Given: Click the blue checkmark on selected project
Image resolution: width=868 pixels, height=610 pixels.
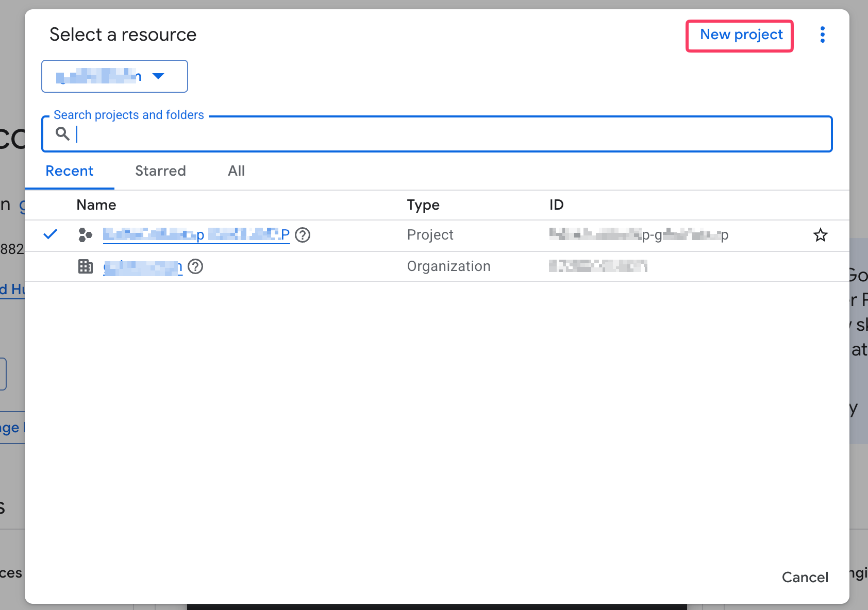Looking at the screenshot, I should click(x=51, y=234).
